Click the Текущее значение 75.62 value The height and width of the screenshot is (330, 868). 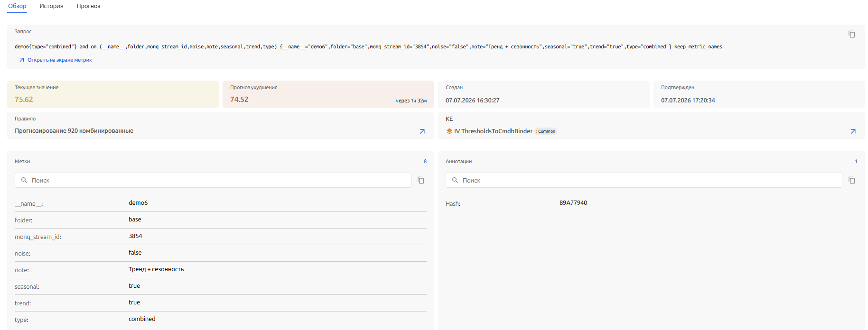click(24, 100)
